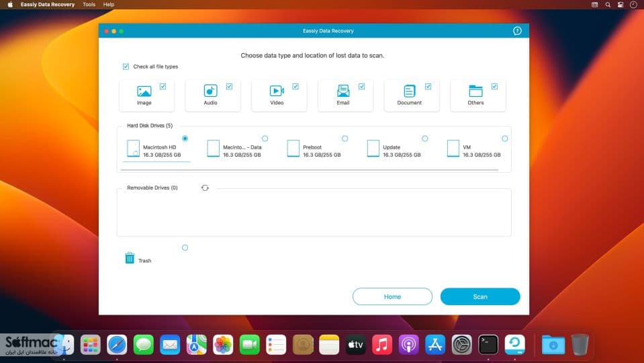The width and height of the screenshot is (644, 363).
Task: Click the Document file type icon
Action: click(410, 91)
